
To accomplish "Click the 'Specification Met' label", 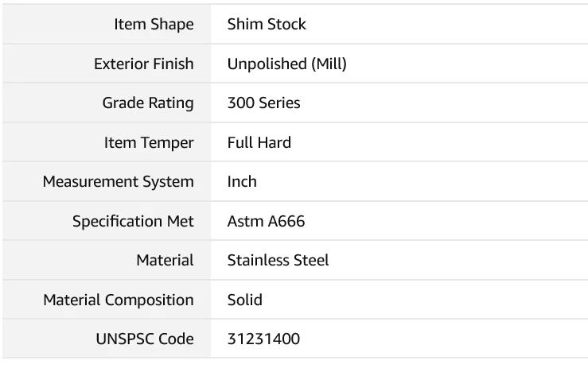I will point(133,222).
